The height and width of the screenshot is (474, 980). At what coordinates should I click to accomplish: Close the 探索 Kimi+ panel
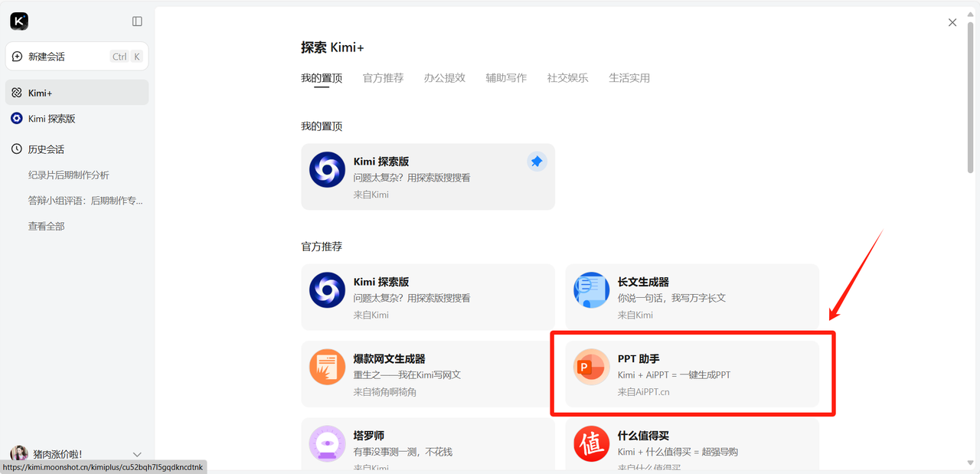(x=952, y=22)
